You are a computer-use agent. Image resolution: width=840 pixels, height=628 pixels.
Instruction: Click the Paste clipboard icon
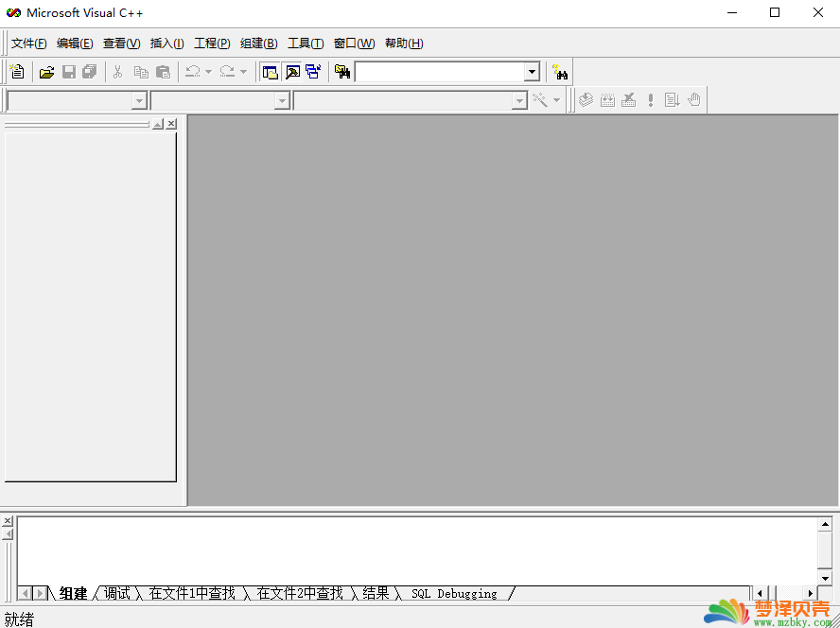pyautogui.click(x=163, y=72)
